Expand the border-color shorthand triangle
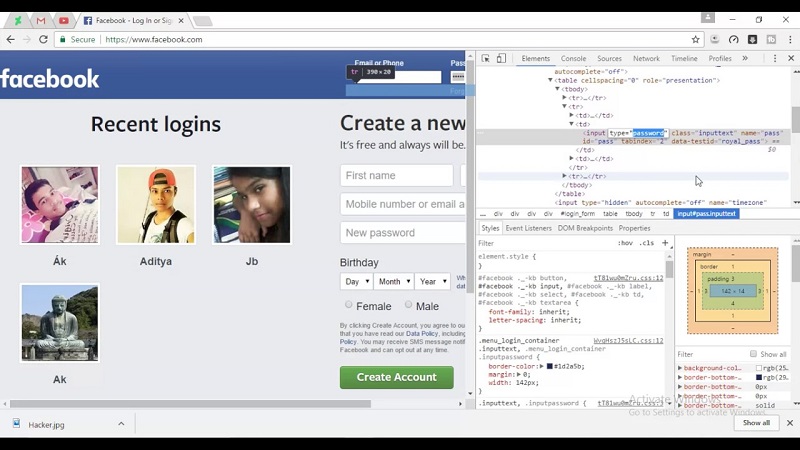Screen dimensions: 800x450 [x=542, y=366]
